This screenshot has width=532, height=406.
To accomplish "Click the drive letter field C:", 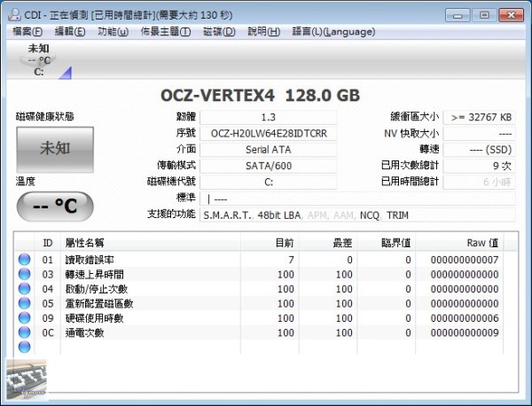I will click(x=269, y=182).
